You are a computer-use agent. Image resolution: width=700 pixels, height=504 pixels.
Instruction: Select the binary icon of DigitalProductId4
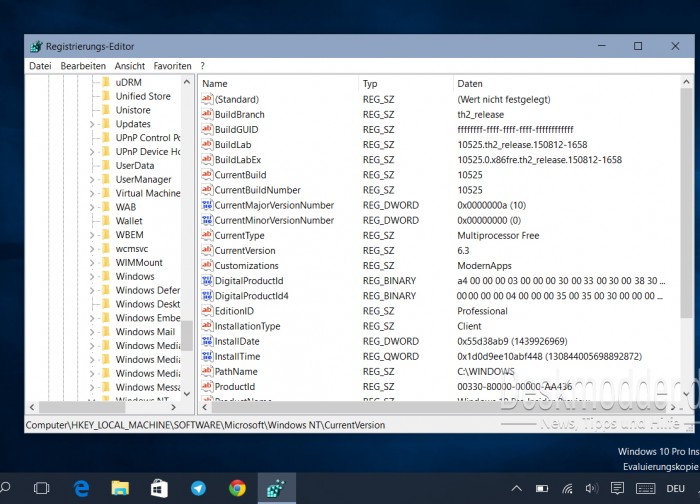point(207,296)
